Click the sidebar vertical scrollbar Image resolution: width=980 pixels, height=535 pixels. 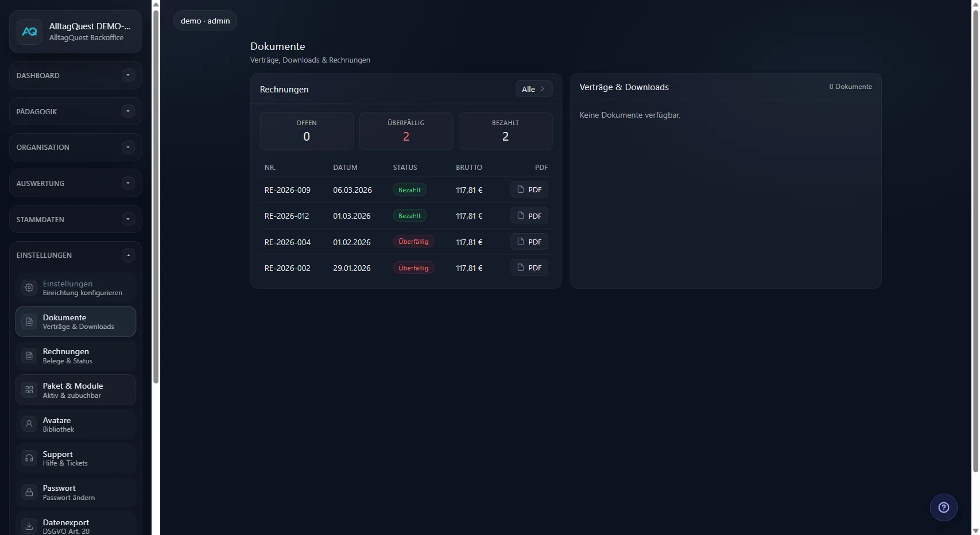click(x=156, y=195)
